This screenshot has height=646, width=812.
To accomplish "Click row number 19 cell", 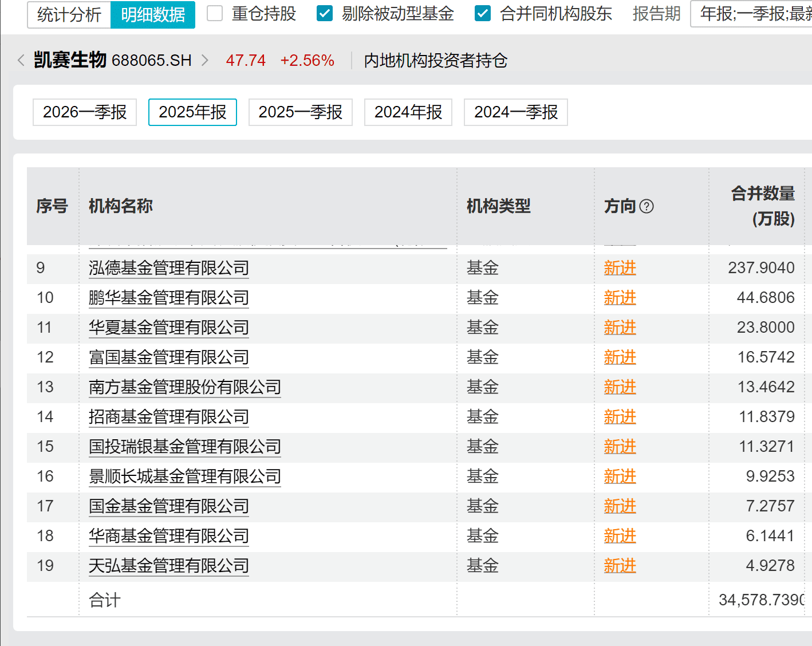I will 45,566.
